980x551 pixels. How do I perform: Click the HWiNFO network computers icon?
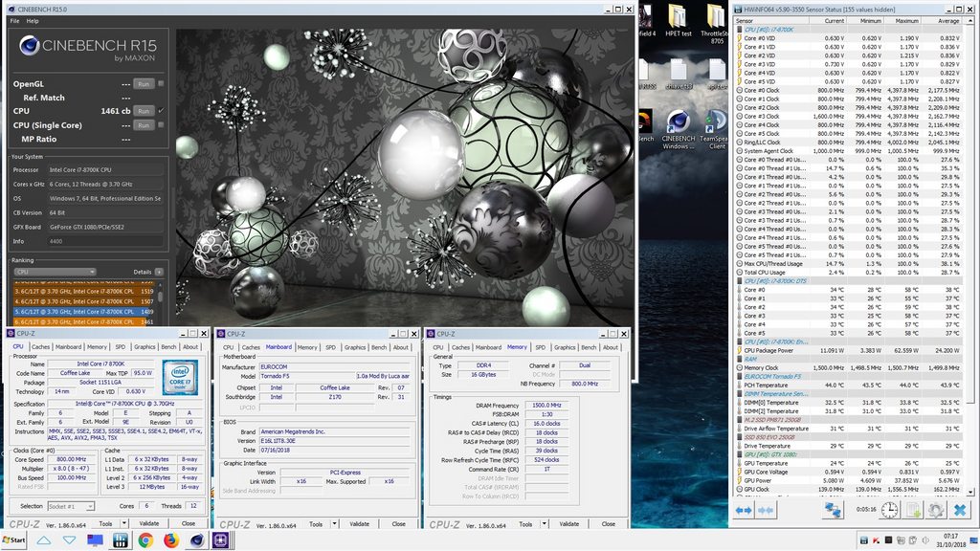[834, 511]
